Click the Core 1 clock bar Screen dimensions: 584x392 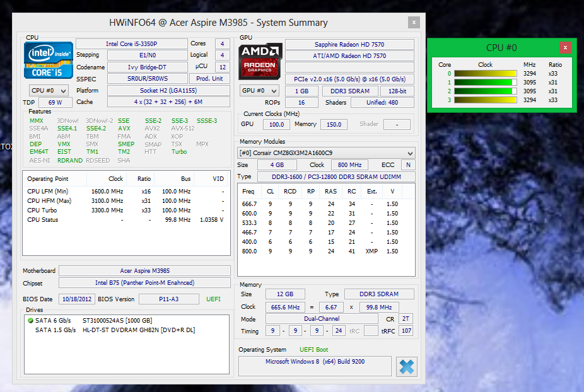pos(486,83)
